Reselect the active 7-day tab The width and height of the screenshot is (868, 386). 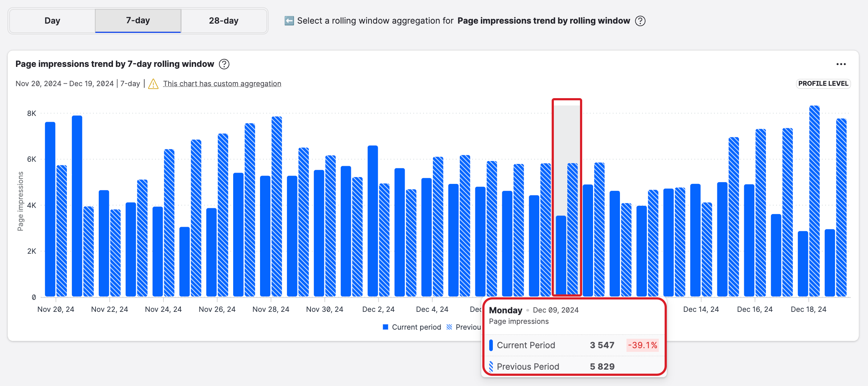coord(138,21)
